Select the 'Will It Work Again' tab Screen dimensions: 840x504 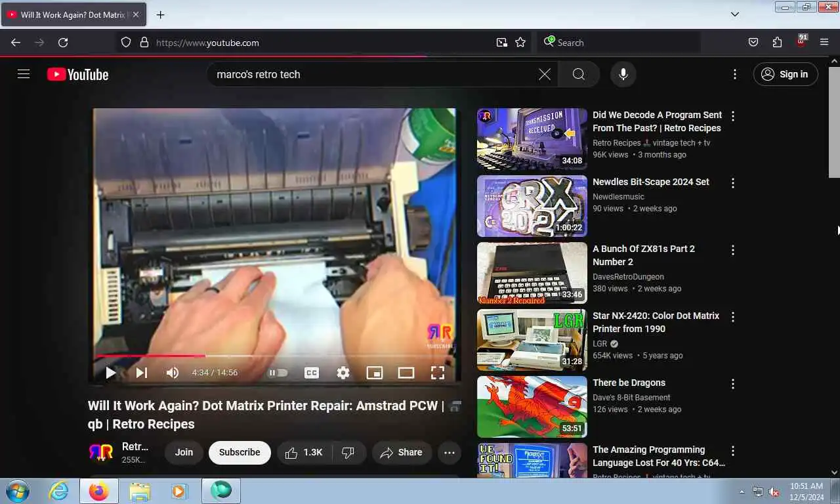[x=72, y=14]
